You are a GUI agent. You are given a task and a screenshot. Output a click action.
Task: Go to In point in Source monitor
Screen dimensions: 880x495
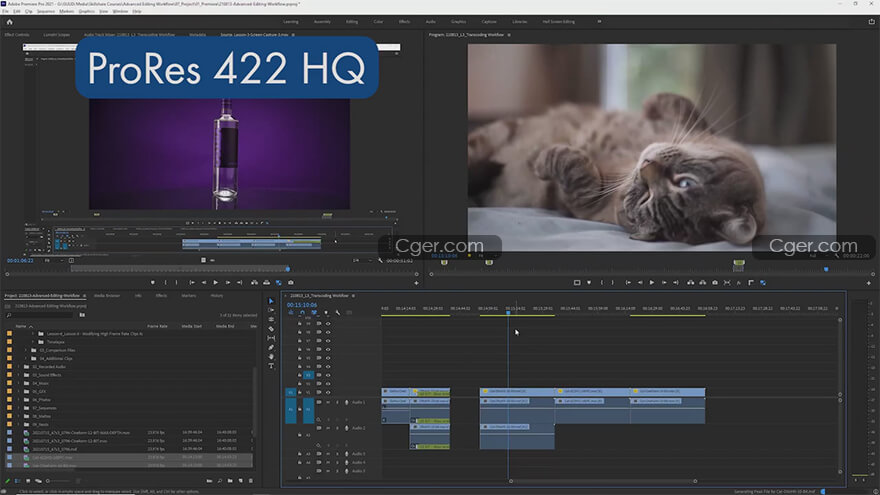click(192, 283)
